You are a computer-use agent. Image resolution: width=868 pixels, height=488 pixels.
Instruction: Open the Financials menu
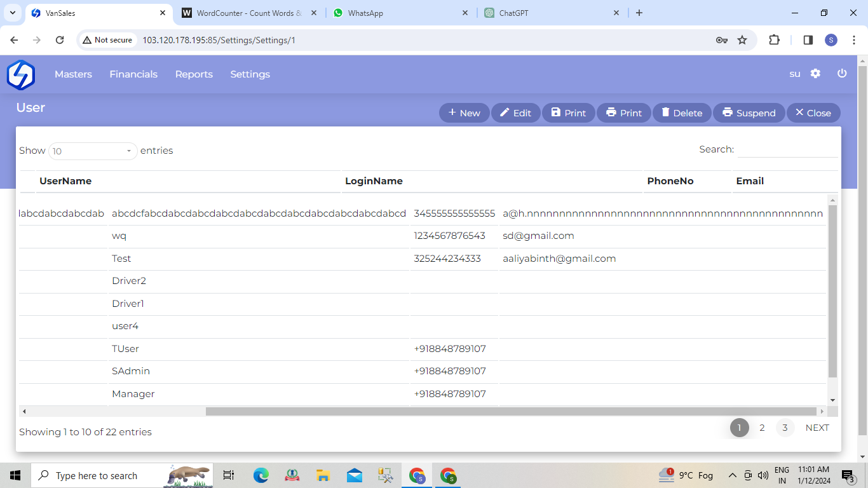[133, 74]
